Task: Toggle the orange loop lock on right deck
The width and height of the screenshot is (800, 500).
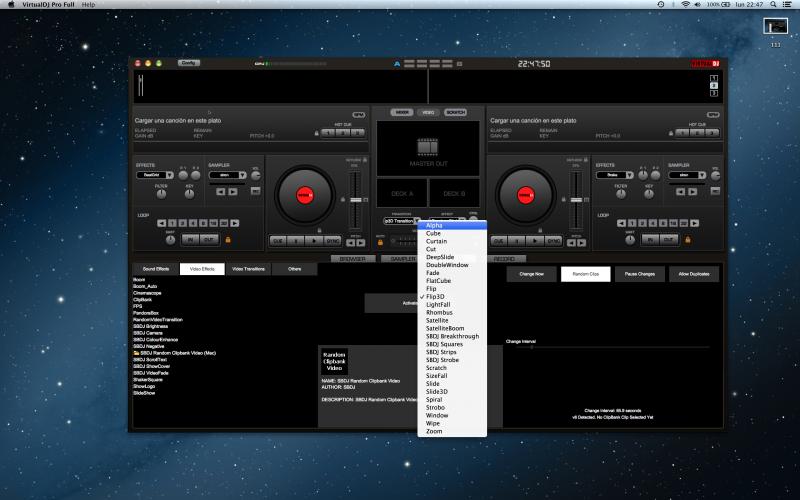Action: [688, 240]
